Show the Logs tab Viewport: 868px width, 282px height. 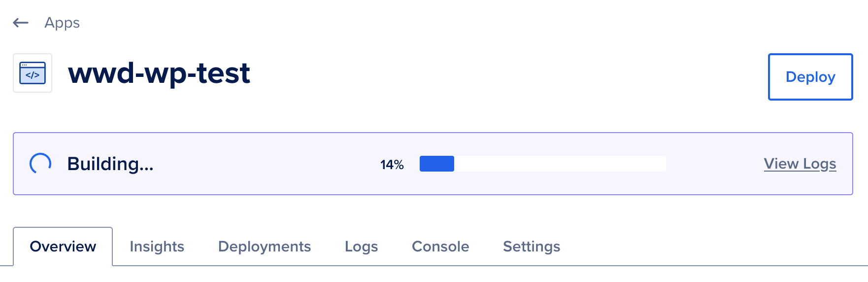[361, 247]
